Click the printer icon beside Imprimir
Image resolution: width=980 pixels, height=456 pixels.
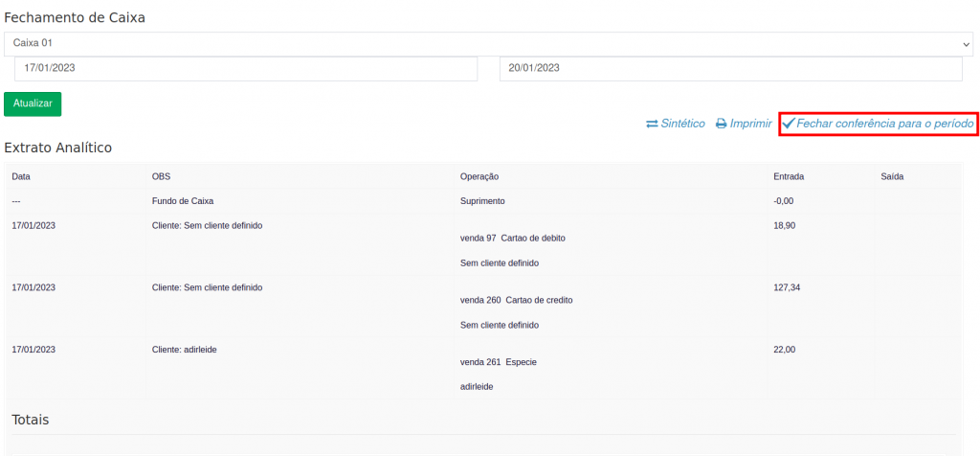[x=722, y=125]
